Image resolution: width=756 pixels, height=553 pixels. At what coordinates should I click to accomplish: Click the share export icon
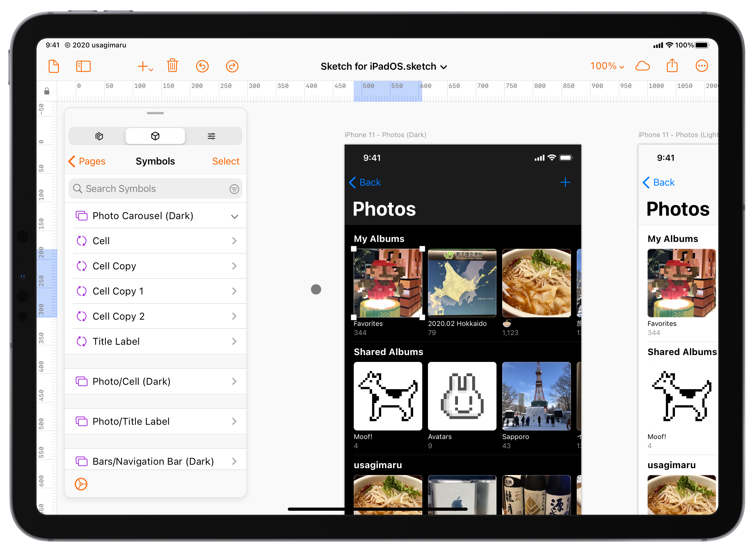[x=672, y=66]
